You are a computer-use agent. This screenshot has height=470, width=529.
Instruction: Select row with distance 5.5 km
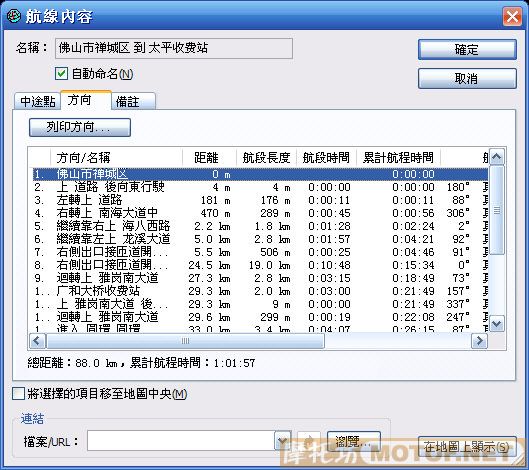[260, 252]
